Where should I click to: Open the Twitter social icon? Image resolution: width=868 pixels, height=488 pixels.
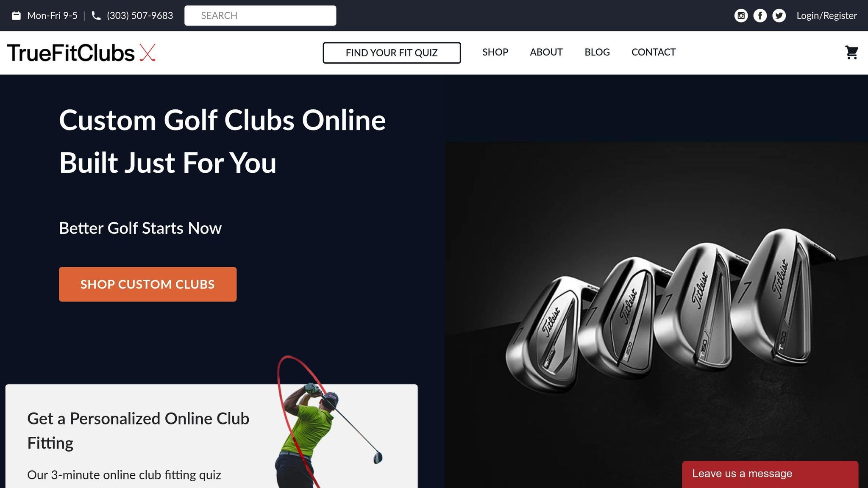(x=779, y=16)
